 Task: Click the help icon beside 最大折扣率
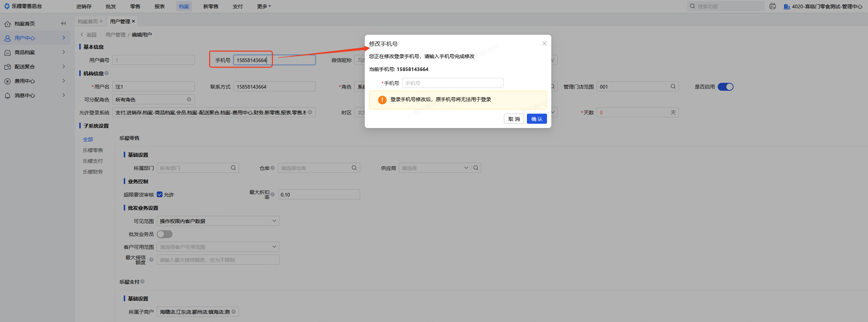pos(273,194)
